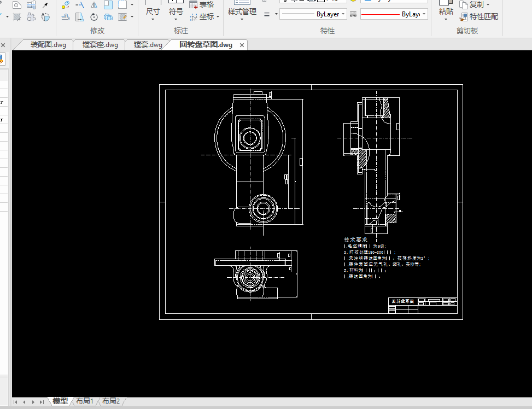Switch to the 布局1 layout tab
532x409 pixels.
pyautogui.click(x=85, y=401)
